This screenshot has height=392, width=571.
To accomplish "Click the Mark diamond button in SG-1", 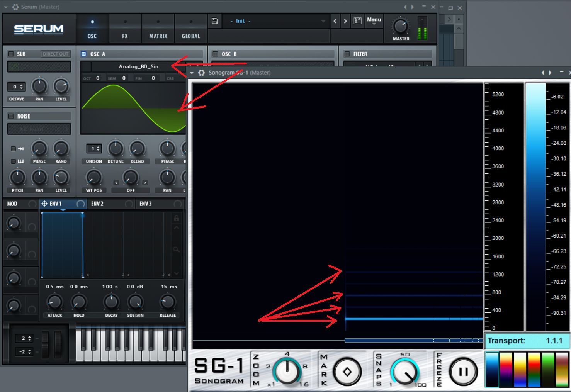I will (x=347, y=372).
